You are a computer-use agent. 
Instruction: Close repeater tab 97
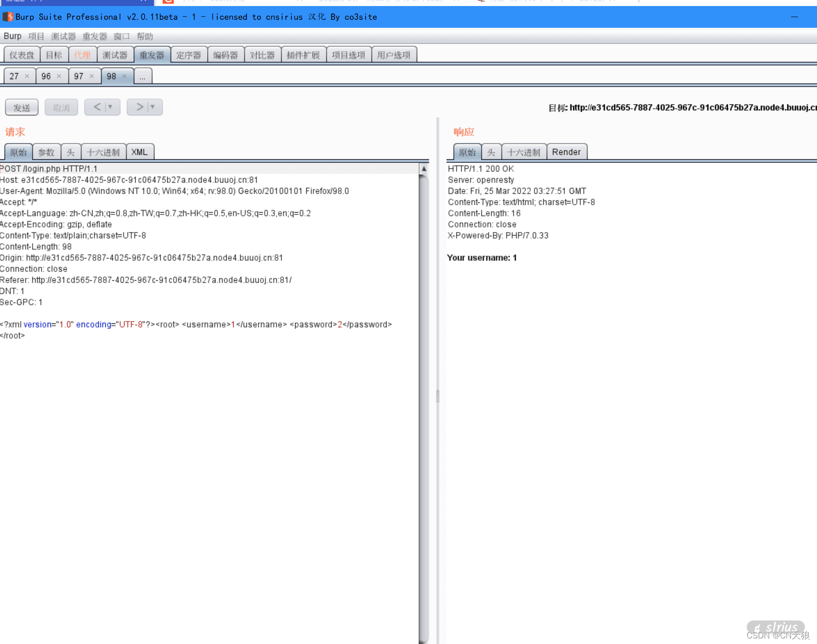tap(92, 76)
